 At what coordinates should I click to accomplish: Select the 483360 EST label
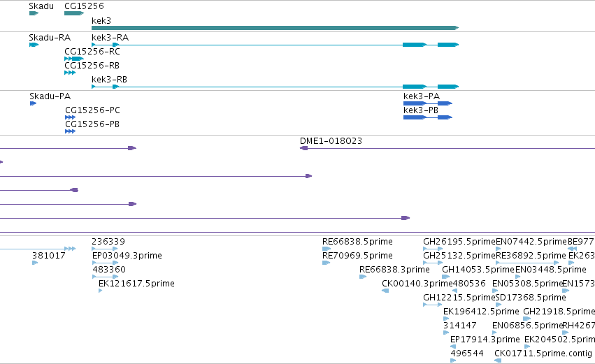tap(109, 270)
